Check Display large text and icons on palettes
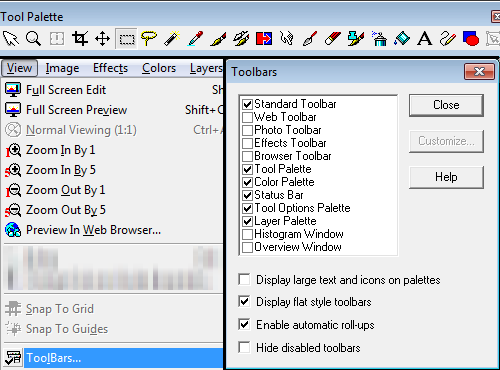The height and width of the screenshot is (370, 500). (244, 279)
